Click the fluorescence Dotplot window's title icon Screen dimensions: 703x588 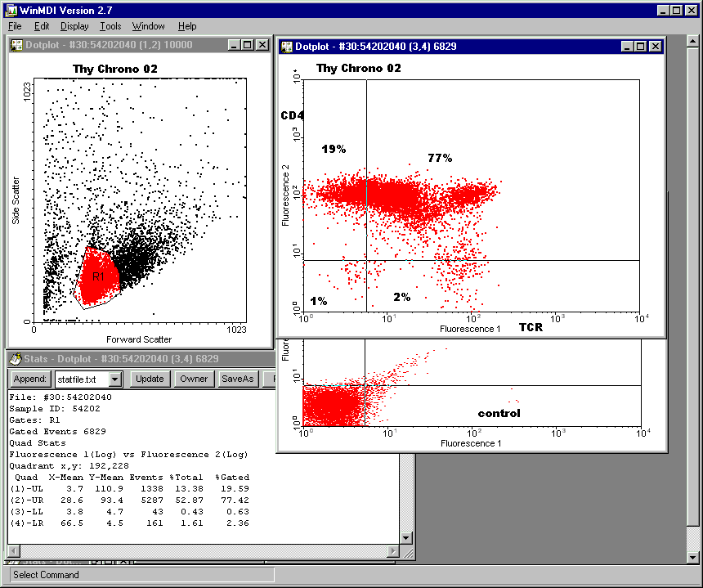tap(286, 47)
